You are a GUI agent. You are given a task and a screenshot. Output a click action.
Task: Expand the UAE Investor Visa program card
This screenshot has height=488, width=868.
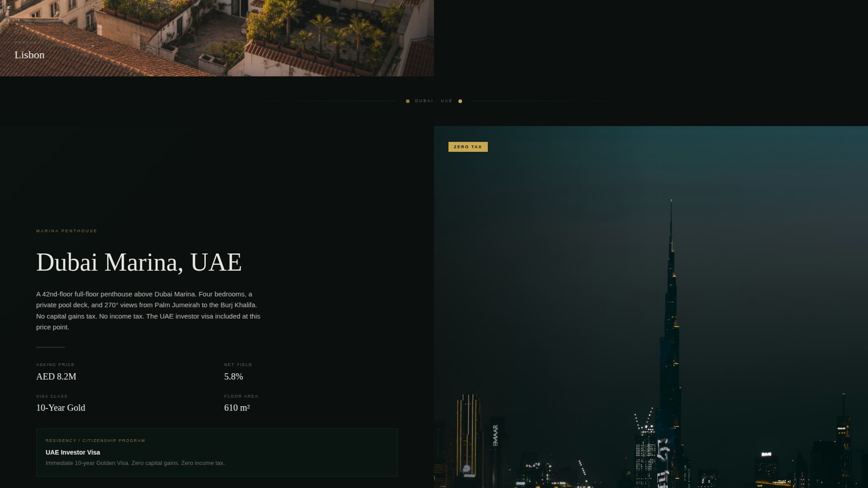click(217, 452)
